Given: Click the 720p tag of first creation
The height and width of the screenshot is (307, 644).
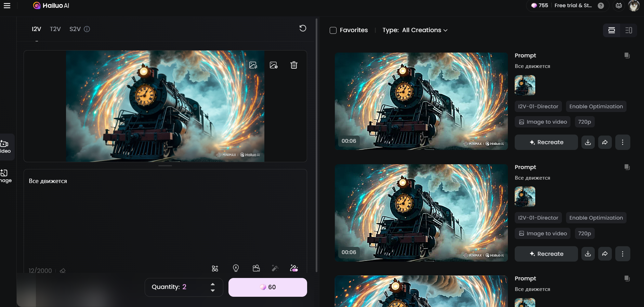Looking at the screenshot, I should [x=584, y=122].
